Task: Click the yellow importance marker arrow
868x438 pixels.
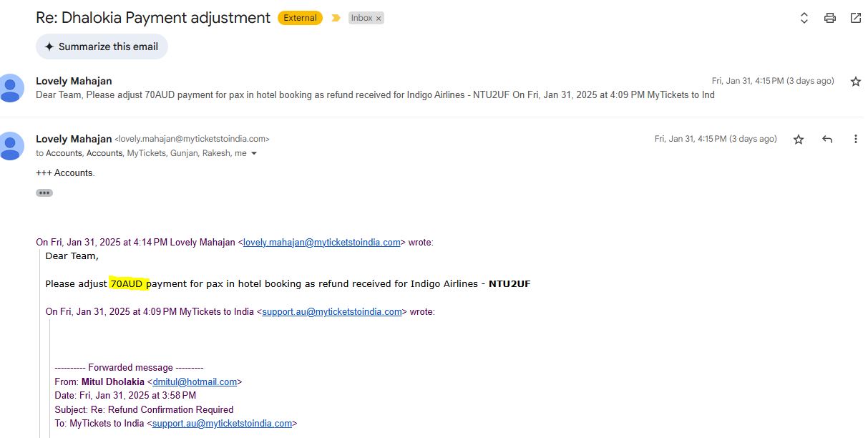Action: [x=336, y=18]
